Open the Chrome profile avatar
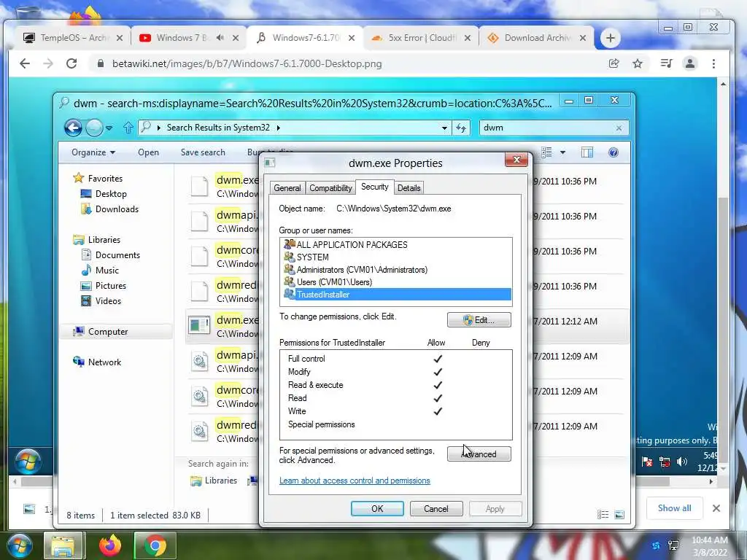 (690, 63)
